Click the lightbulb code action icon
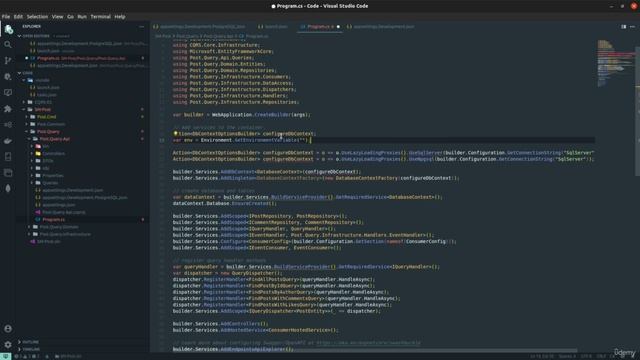 [176, 133]
